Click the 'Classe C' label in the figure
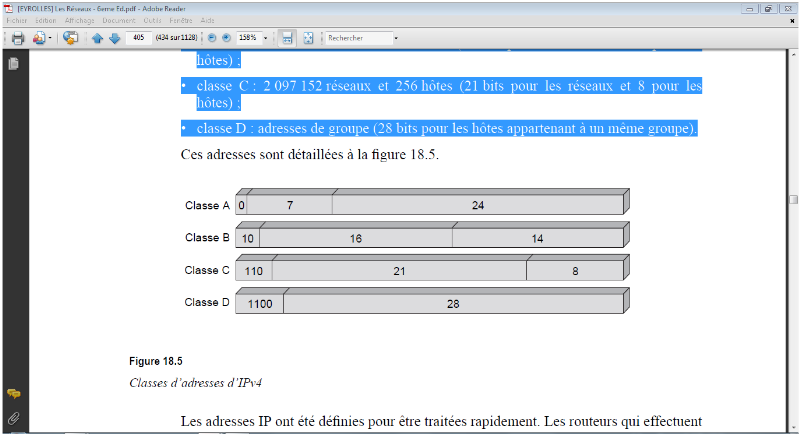The height and width of the screenshot is (434, 800). click(207, 270)
